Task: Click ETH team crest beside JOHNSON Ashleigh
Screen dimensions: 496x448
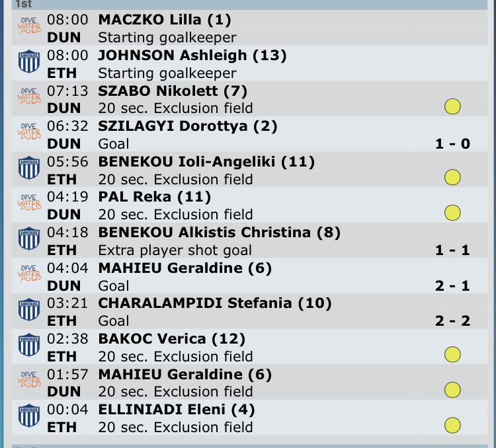Action: tap(28, 63)
